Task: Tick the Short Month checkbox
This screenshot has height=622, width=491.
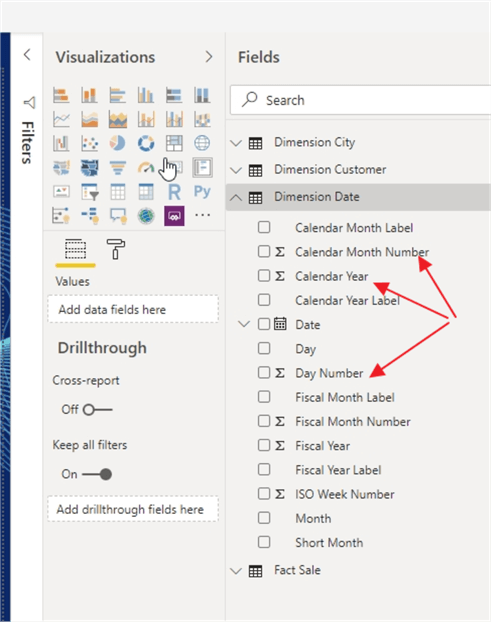Action: [x=264, y=542]
